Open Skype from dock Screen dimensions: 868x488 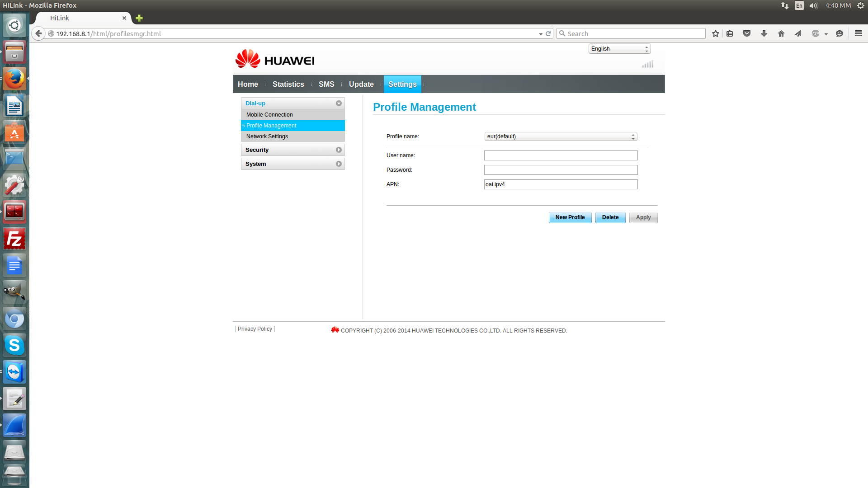(14, 345)
